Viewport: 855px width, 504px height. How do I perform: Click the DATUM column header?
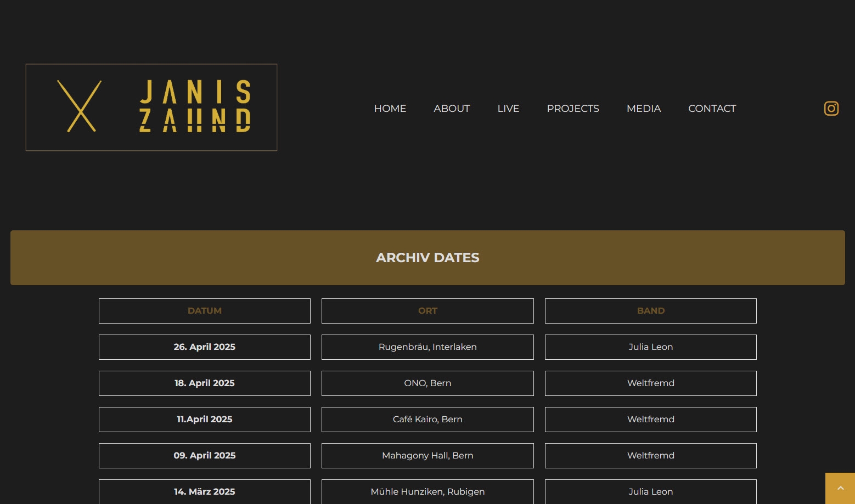205,311
